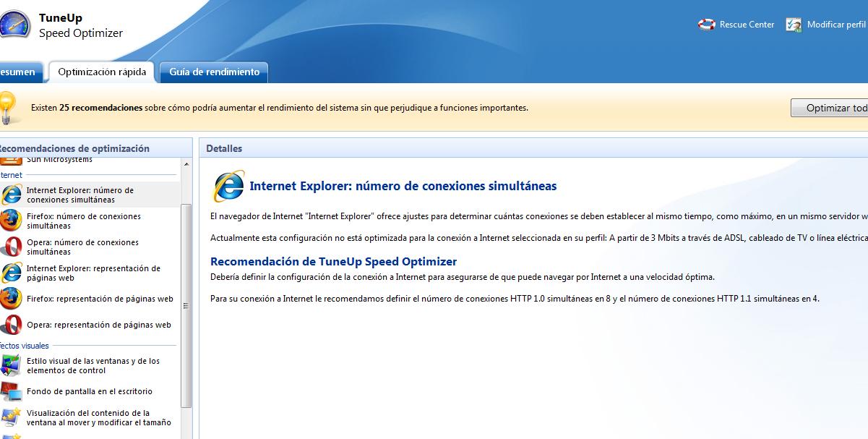Click the Modificar perfil icon
This screenshot has height=439, width=868.
pos(794,25)
